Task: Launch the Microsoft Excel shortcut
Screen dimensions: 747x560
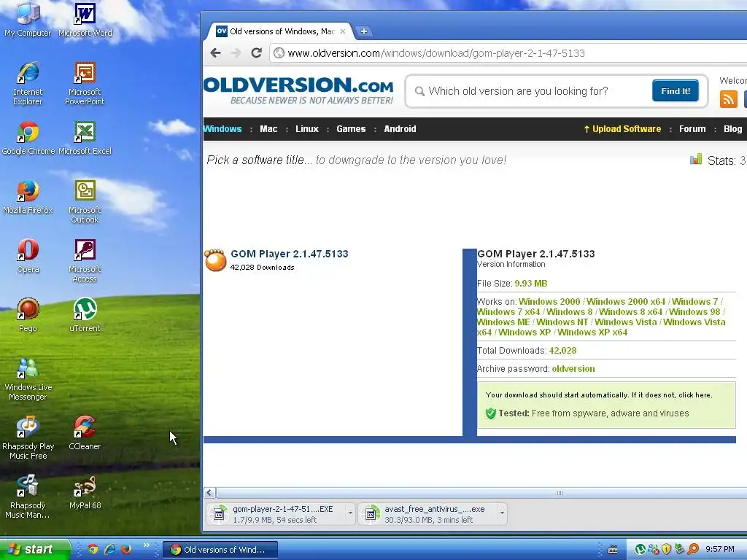Action: pos(85,138)
